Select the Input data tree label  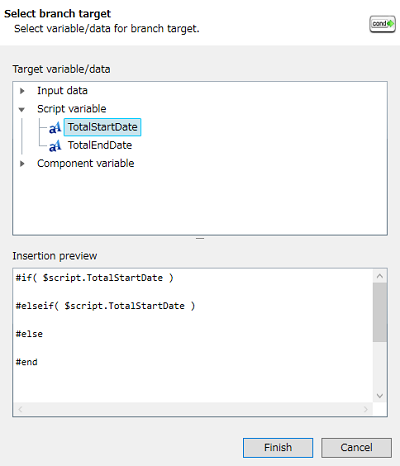pyautogui.click(x=62, y=91)
